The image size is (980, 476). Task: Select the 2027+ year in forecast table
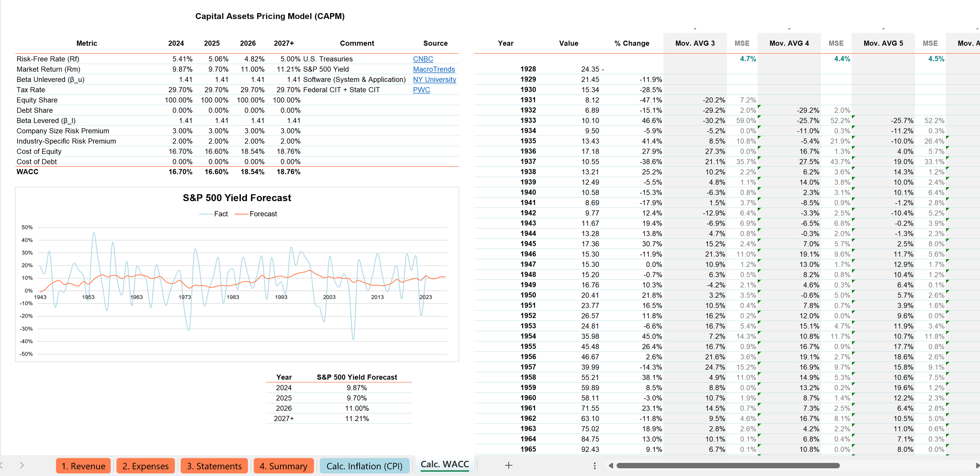(x=284, y=419)
